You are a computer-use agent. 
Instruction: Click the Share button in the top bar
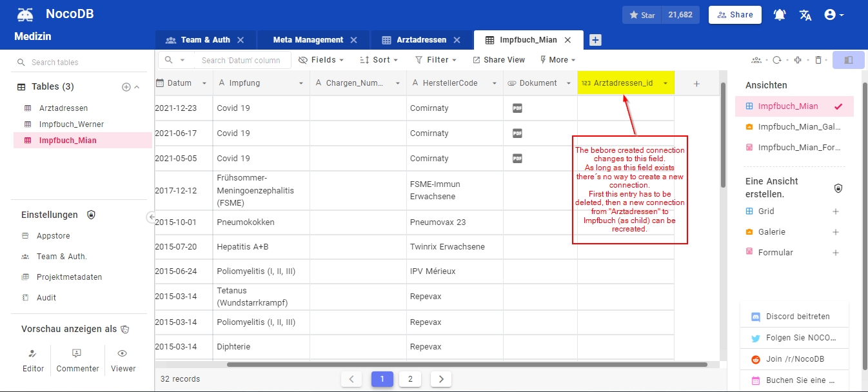[735, 14]
